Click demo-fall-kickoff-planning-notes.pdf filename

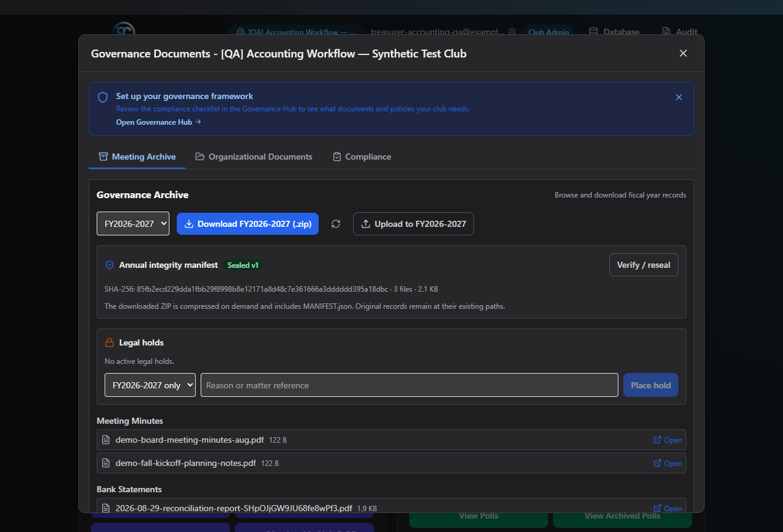185,463
